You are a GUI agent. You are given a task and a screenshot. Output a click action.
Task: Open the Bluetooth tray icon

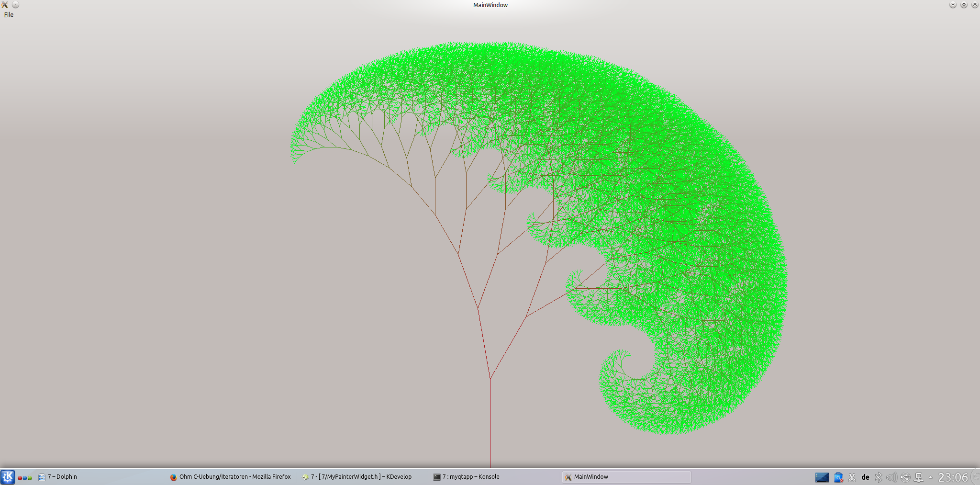click(878, 477)
